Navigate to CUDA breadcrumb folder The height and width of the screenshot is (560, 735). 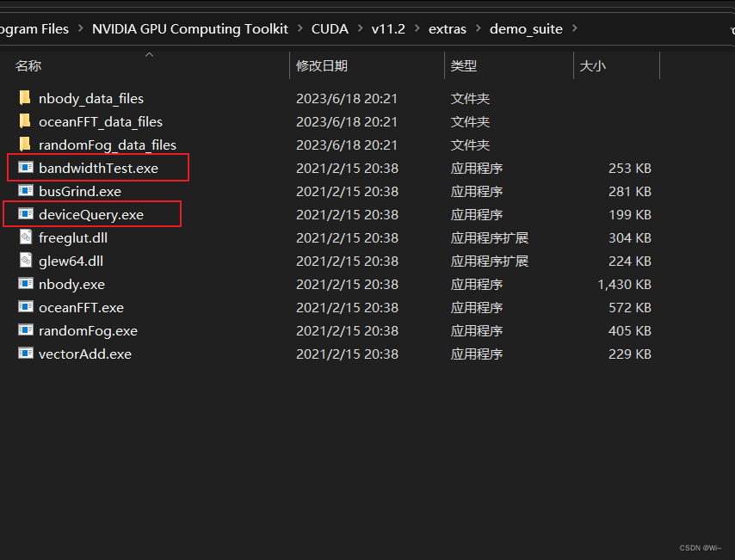pos(330,29)
